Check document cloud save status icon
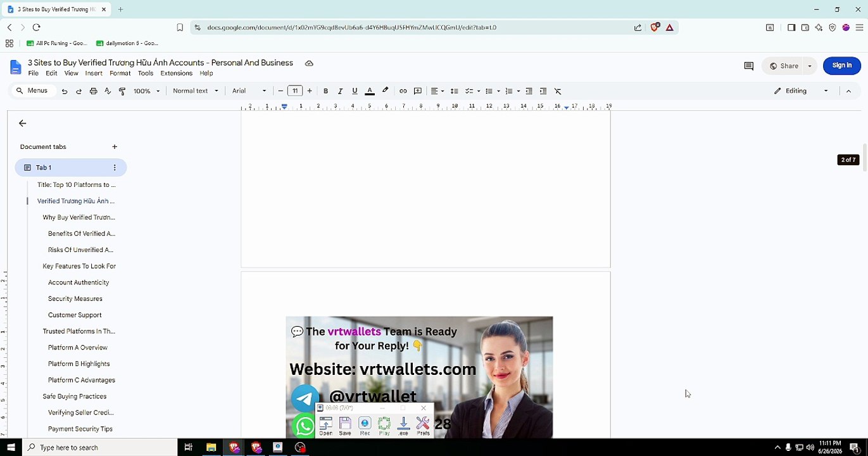Image resolution: width=868 pixels, height=456 pixels. (x=309, y=63)
